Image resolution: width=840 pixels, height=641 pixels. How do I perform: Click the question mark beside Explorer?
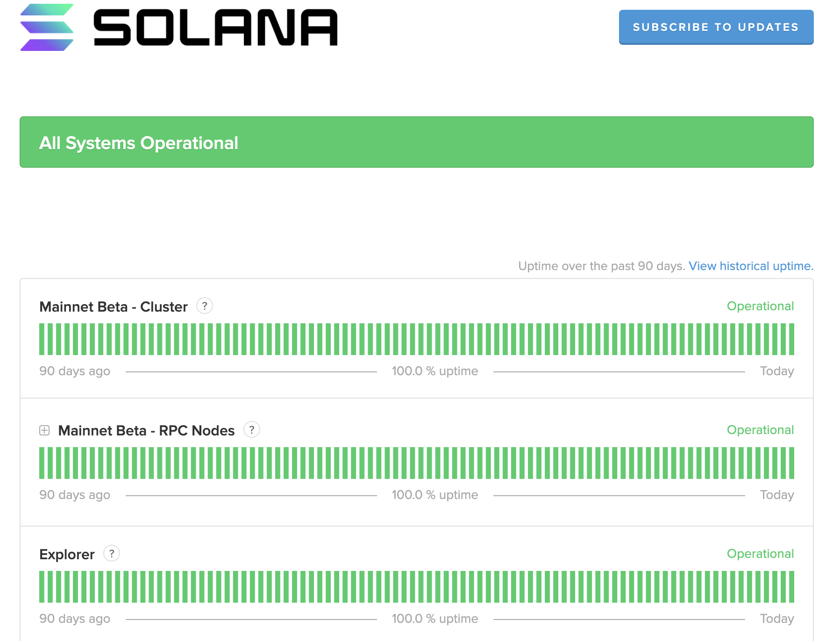(x=112, y=554)
